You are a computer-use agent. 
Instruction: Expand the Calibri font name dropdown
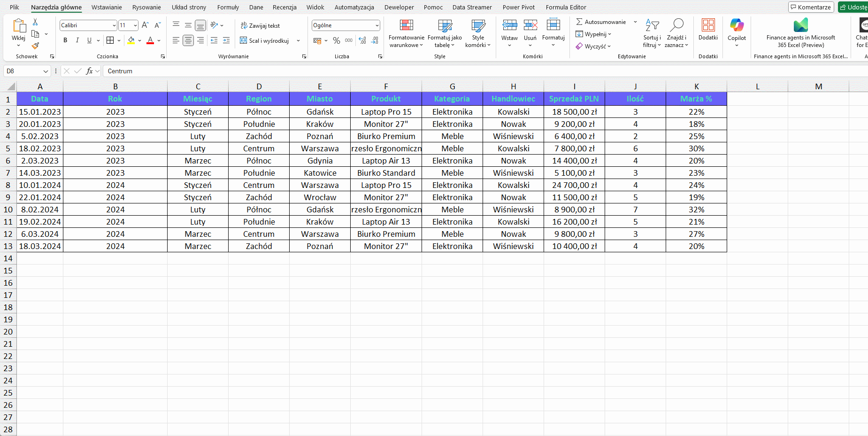tap(114, 25)
